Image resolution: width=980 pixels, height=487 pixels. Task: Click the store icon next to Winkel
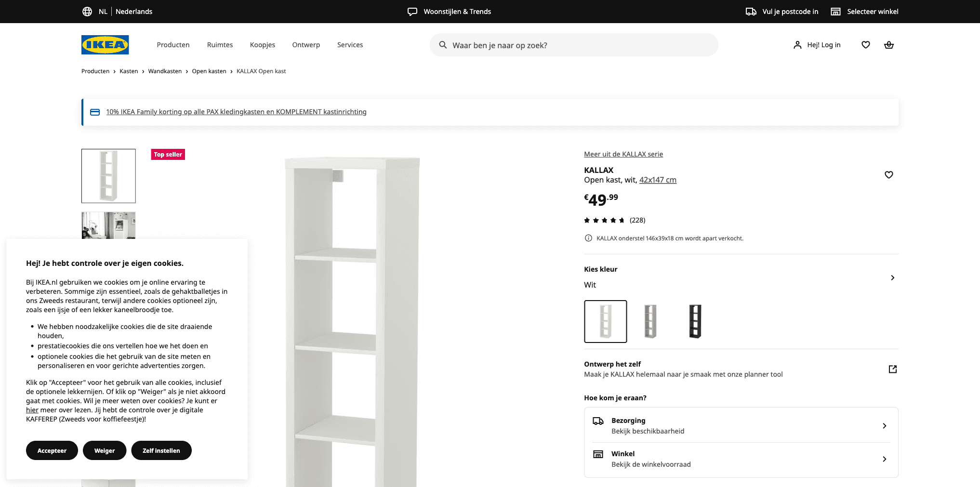[x=598, y=454]
